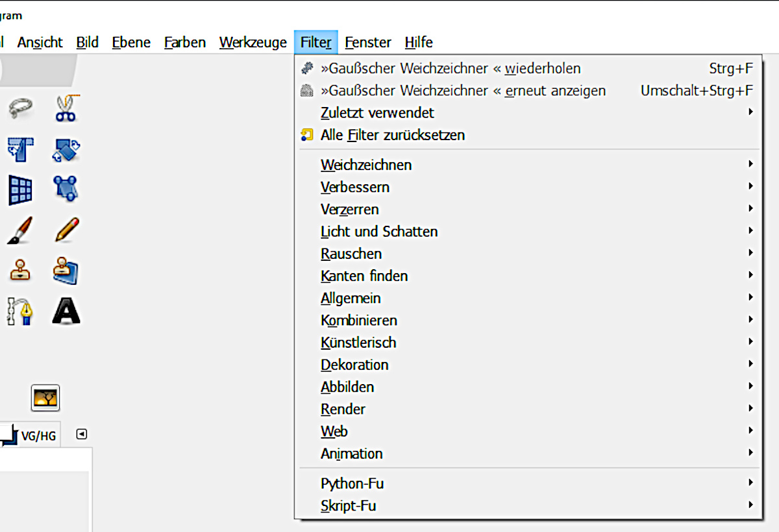The height and width of the screenshot is (532, 779).
Task: Click the small arrow button right of VG/HG
Action: 82,434
